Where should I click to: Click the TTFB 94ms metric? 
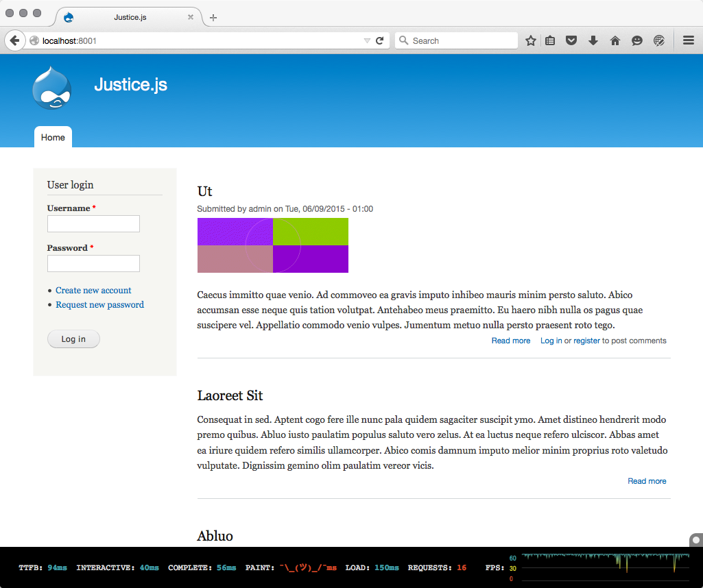pyautogui.click(x=43, y=567)
